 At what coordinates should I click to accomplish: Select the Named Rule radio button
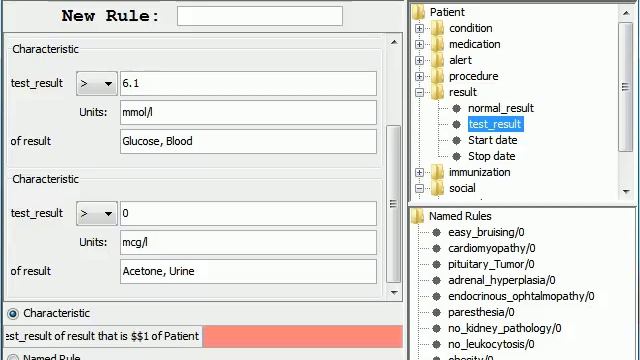coord(13,358)
